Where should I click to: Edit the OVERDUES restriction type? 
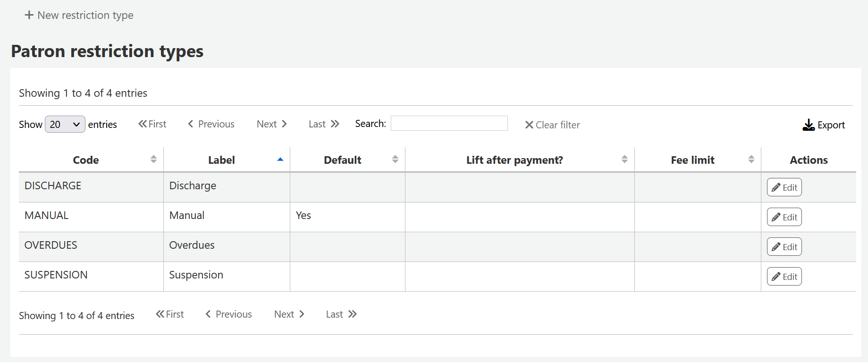tap(784, 247)
